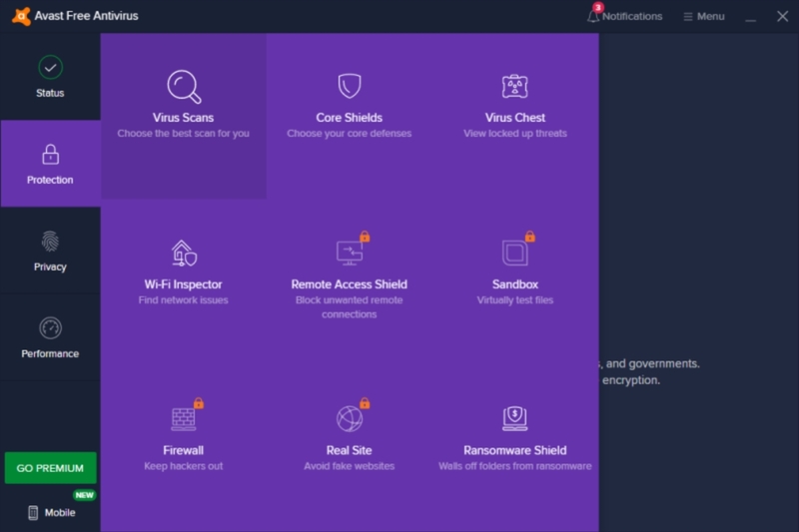
Task: Click 'Choose your core defenses' text
Action: 349,134
